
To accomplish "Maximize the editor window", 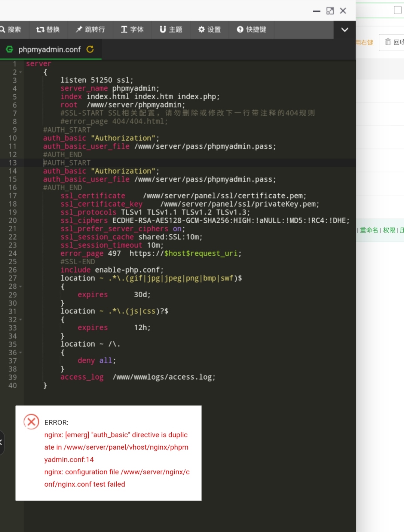I will click(x=330, y=11).
